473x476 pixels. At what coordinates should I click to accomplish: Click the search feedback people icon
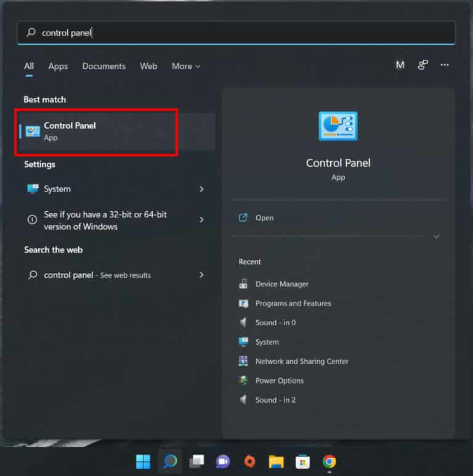[422, 65]
